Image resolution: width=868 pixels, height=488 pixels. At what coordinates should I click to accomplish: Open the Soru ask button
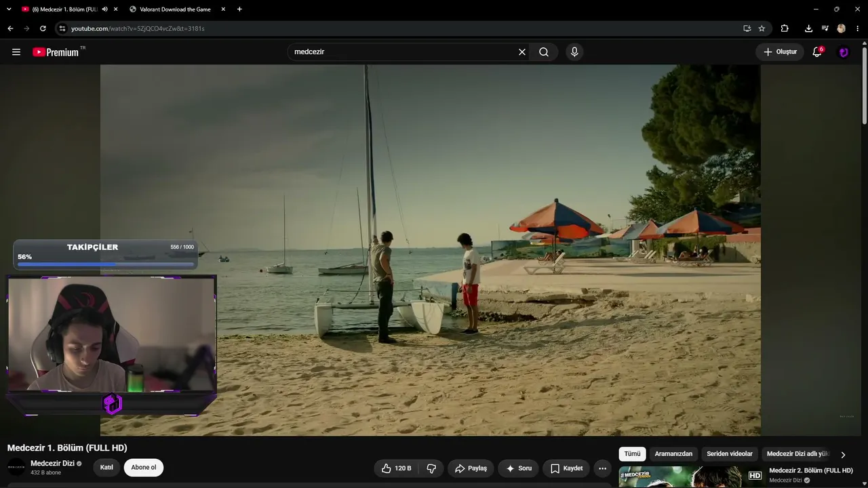click(x=519, y=468)
